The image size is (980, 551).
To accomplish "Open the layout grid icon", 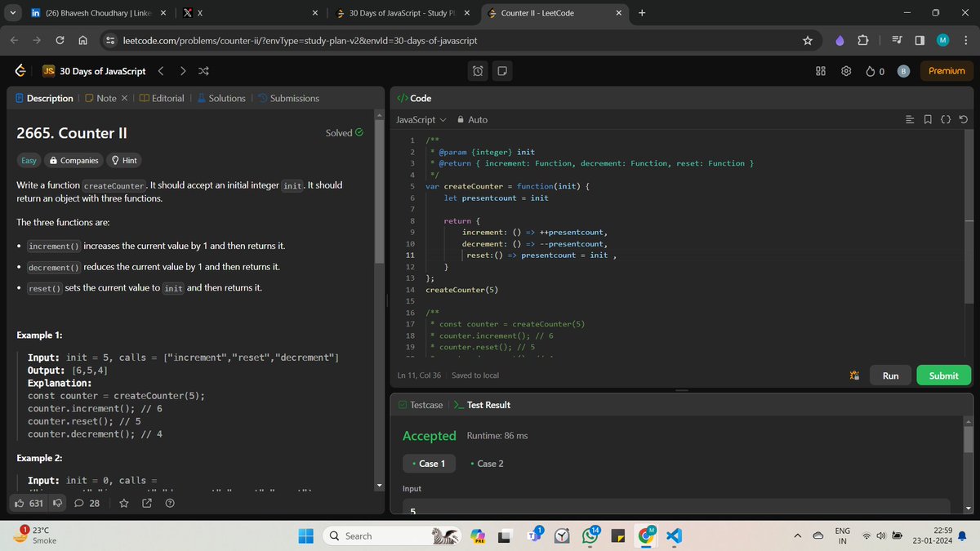I will pos(822,71).
